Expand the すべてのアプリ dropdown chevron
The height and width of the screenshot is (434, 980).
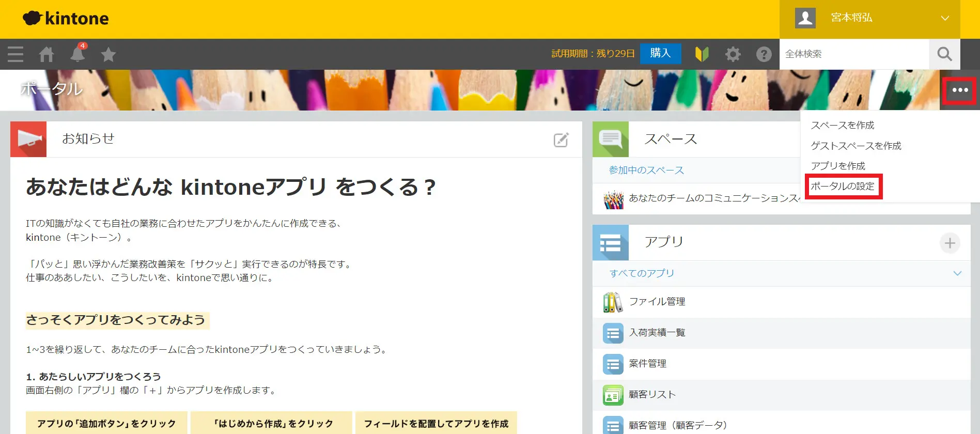click(x=957, y=273)
